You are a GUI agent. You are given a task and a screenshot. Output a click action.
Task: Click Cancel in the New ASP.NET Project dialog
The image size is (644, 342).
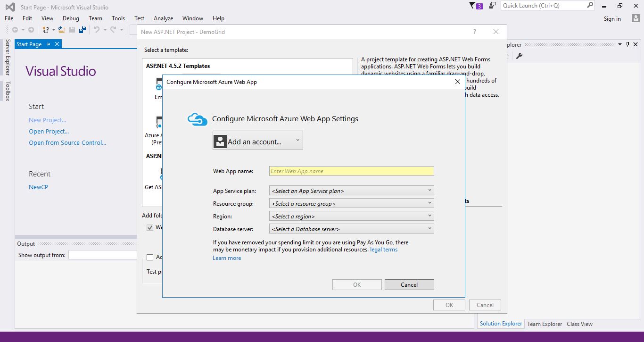pyautogui.click(x=485, y=305)
